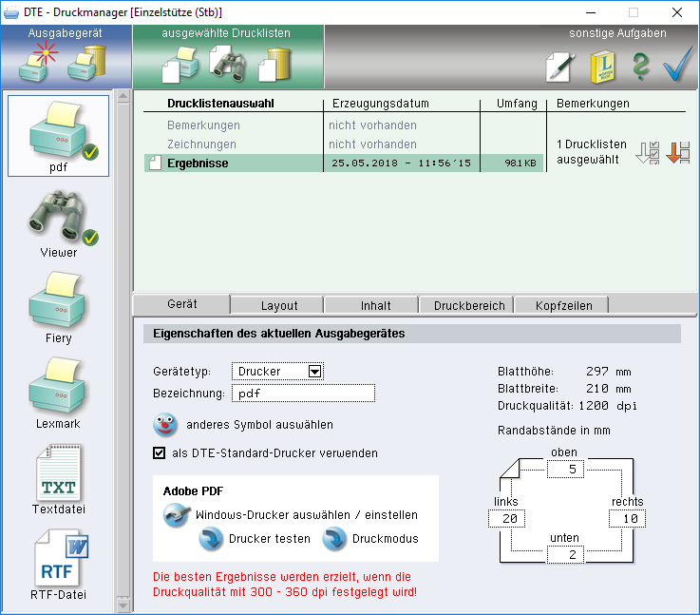This screenshot has height=615, width=700.
Task: Open the yellow dictionary book icon
Action: 602,65
